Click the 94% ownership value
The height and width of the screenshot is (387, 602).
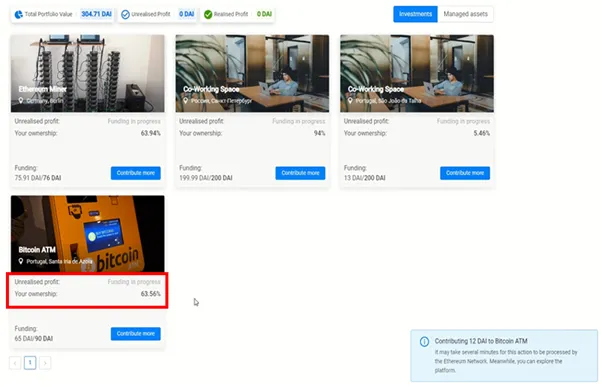[319, 133]
